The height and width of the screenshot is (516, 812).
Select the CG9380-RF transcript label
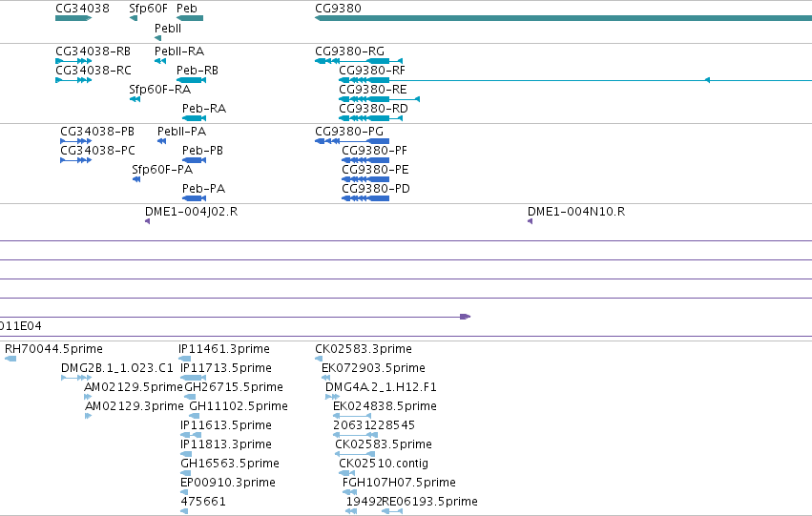[x=372, y=71]
